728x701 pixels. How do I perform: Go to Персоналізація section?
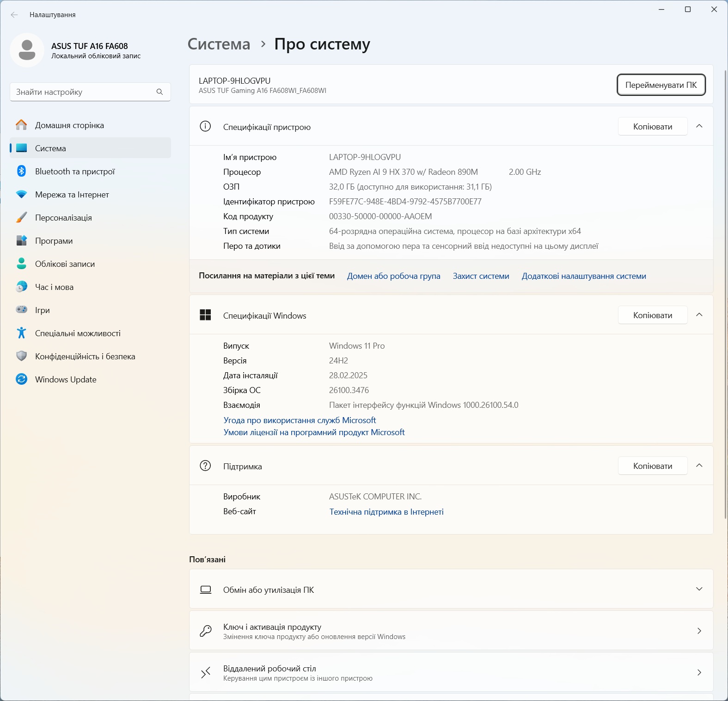[90, 217]
